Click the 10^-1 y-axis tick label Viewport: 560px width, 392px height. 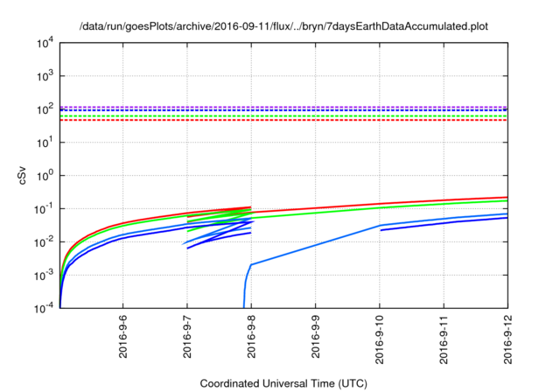44,209
